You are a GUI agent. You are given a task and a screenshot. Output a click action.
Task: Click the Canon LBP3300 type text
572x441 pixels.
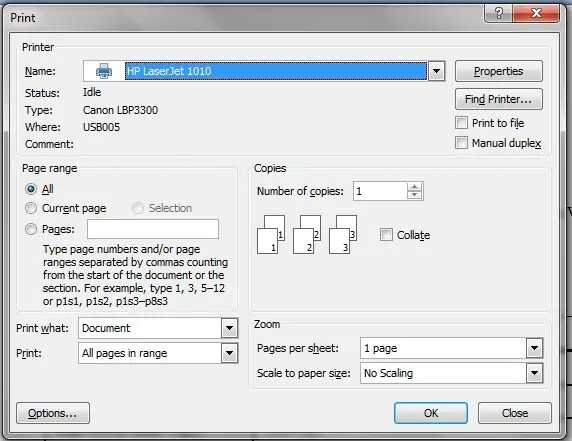click(x=120, y=110)
